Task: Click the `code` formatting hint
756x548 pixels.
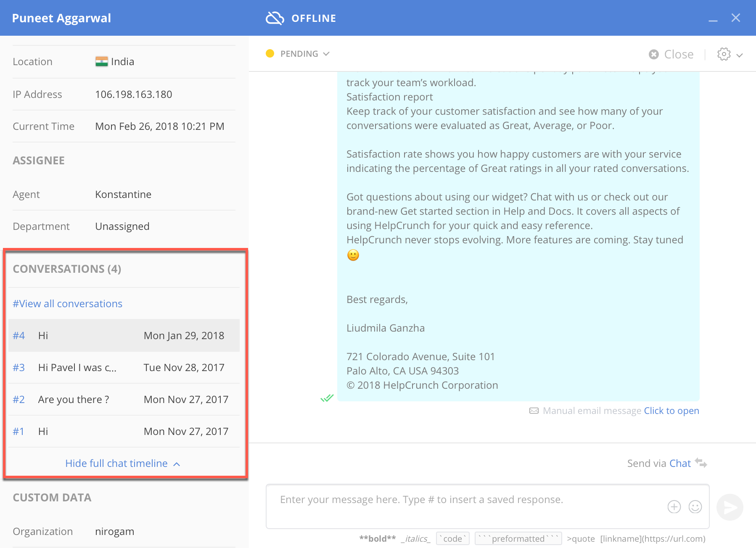Action: coord(453,538)
